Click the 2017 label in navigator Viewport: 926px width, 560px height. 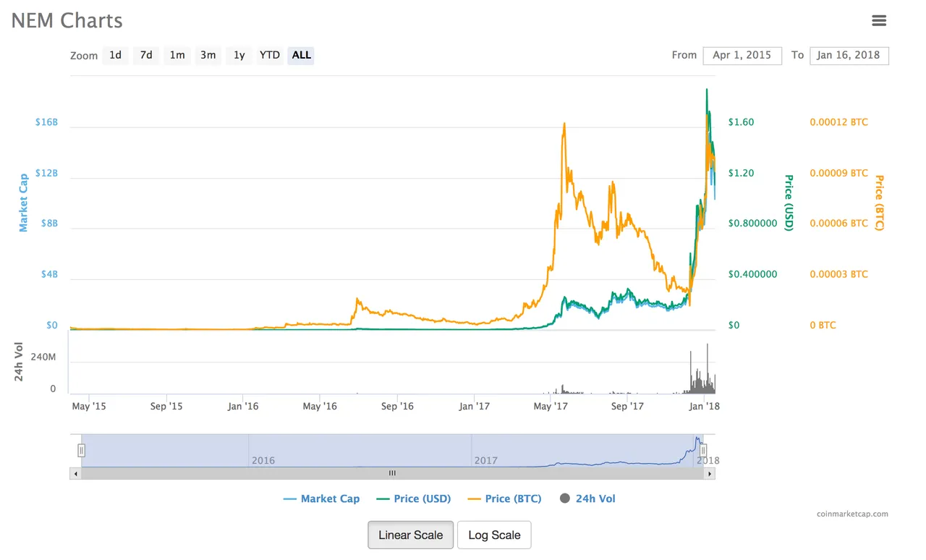[x=485, y=460]
